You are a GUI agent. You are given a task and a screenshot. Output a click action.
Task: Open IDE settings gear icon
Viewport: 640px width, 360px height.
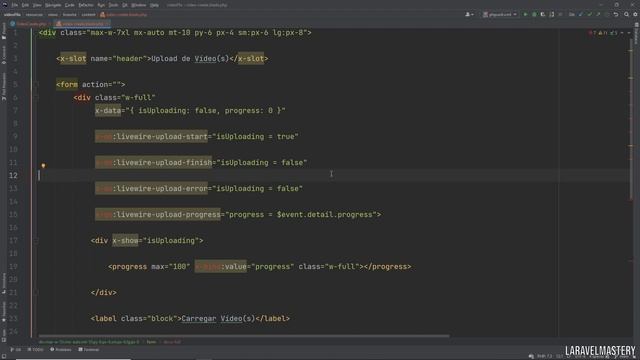[635, 15]
